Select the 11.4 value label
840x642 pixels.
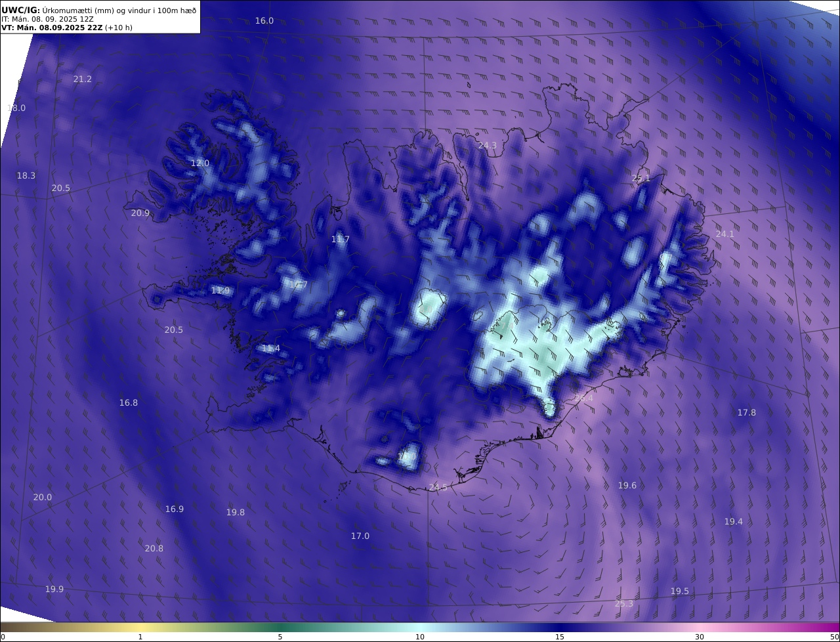point(271,349)
